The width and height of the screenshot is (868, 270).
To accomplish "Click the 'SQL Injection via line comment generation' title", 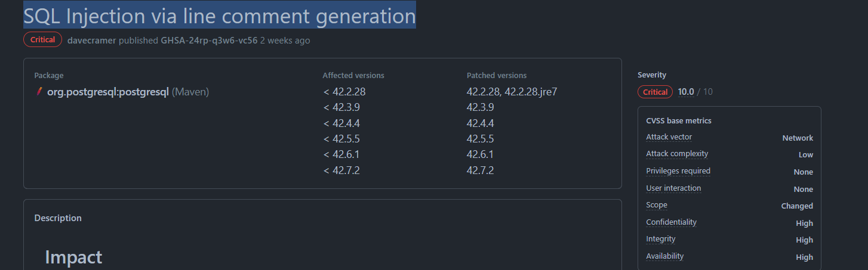I will point(219,16).
